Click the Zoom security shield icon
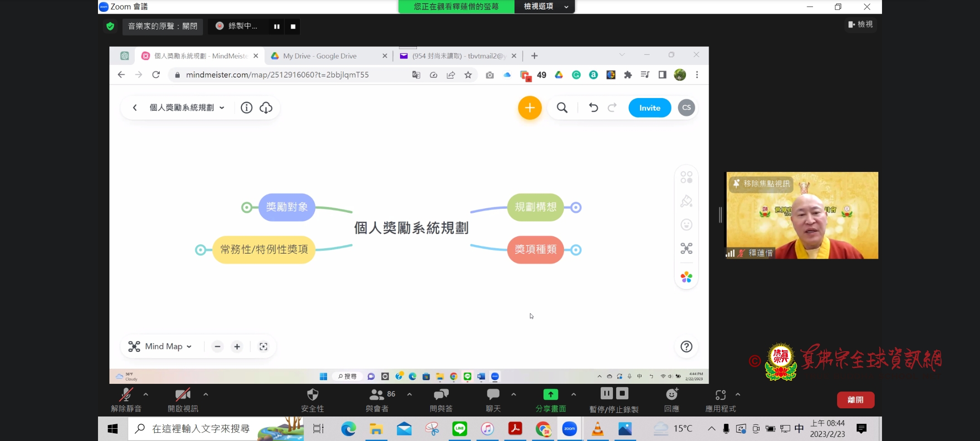This screenshot has height=441, width=980. pos(313,395)
